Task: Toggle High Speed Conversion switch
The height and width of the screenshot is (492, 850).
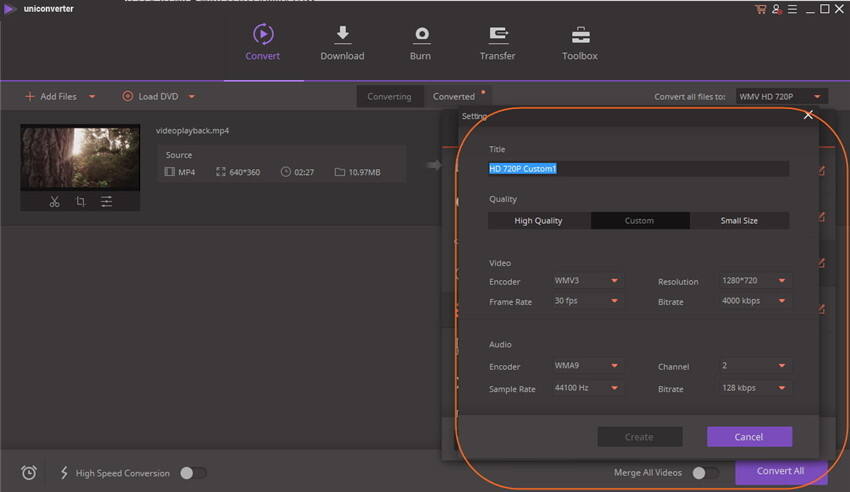Action: pos(193,473)
